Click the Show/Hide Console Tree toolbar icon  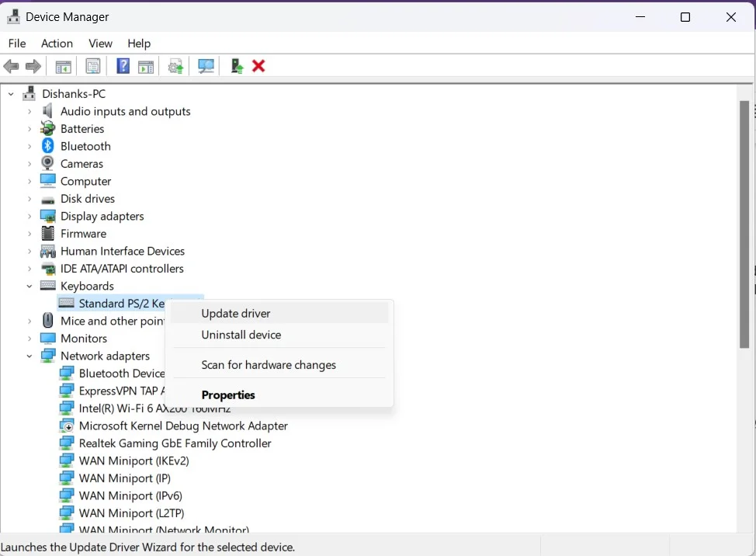[63, 67]
